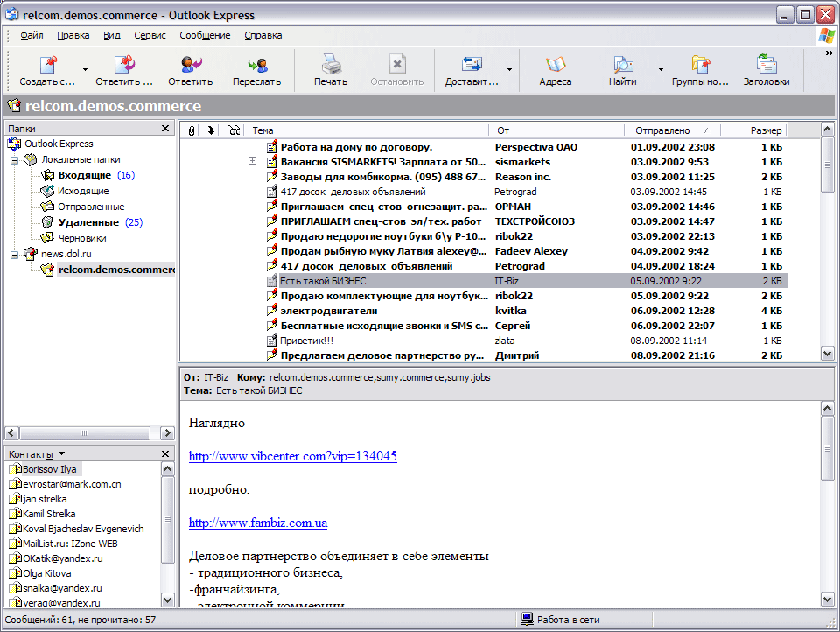Image resolution: width=840 pixels, height=632 pixels.
Task: Sort messages by Отправлено column header
Action: 672,130
